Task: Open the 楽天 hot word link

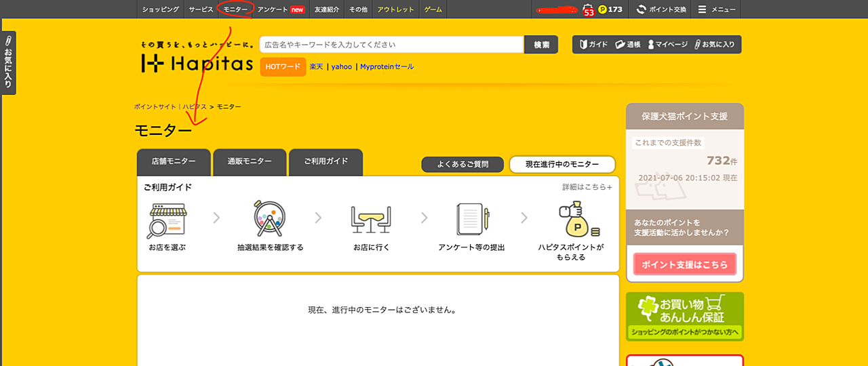Action: pyautogui.click(x=317, y=67)
